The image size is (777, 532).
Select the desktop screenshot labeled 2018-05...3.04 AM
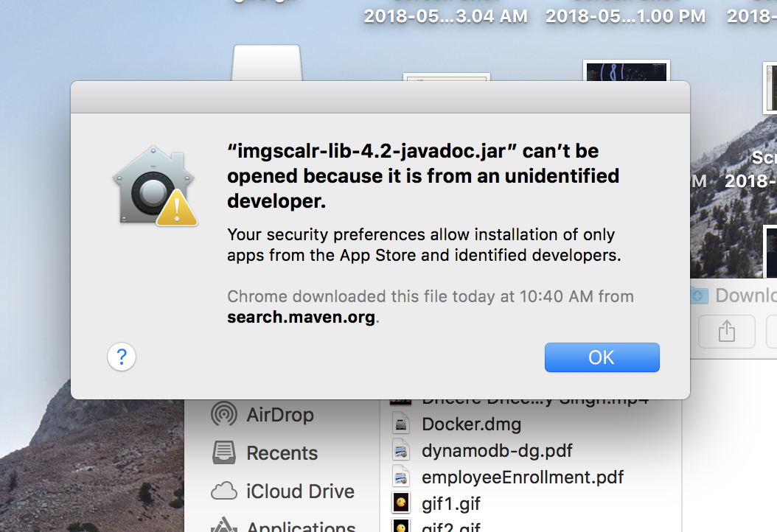445,16
